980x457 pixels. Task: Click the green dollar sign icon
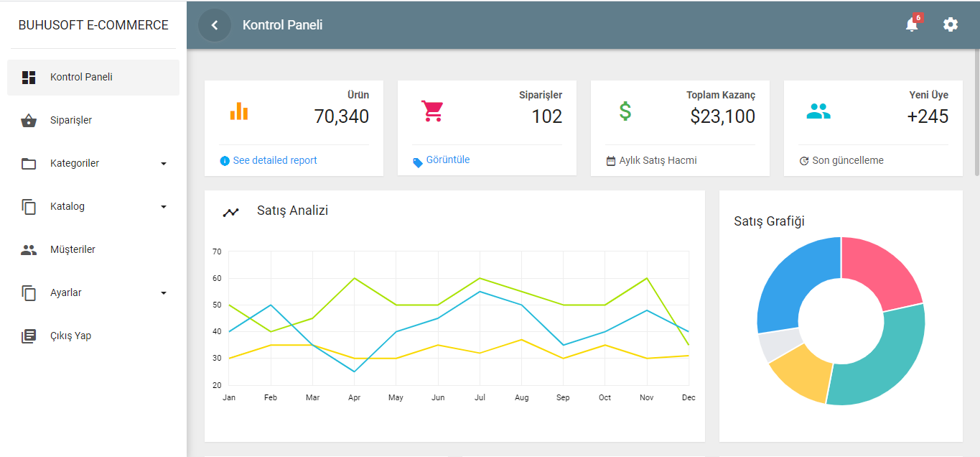(625, 111)
